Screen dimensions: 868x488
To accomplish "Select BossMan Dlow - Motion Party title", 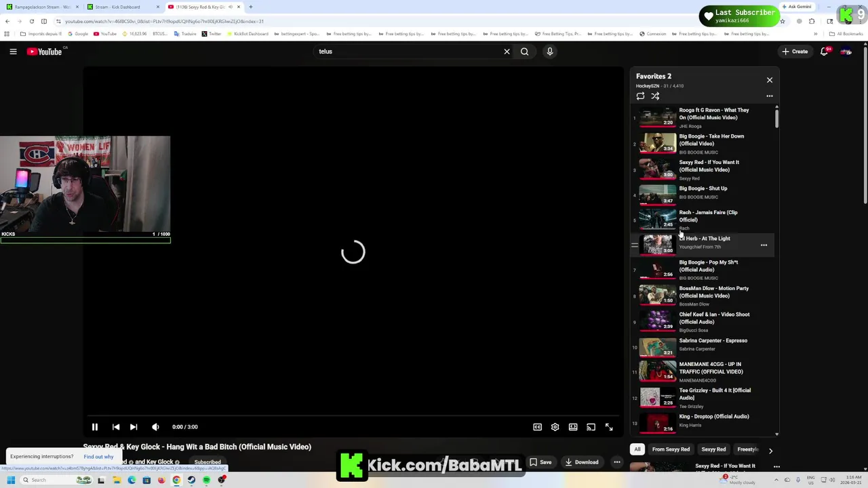I will [x=714, y=292].
